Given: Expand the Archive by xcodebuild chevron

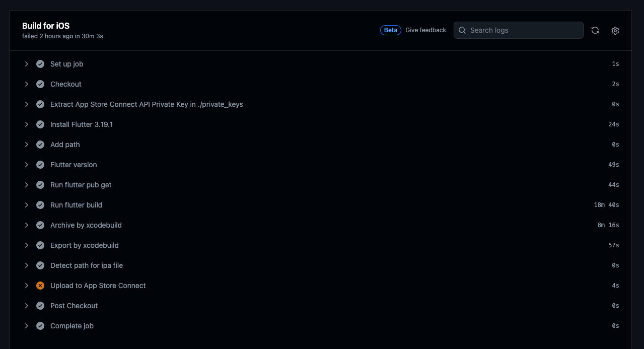Looking at the screenshot, I should [x=26, y=225].
